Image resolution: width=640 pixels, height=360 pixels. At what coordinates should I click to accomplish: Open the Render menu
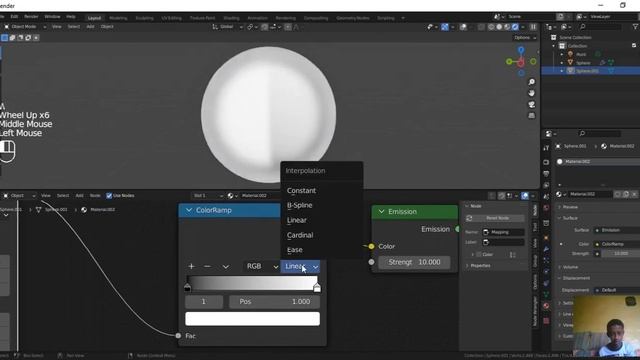[x=31, y=17]
